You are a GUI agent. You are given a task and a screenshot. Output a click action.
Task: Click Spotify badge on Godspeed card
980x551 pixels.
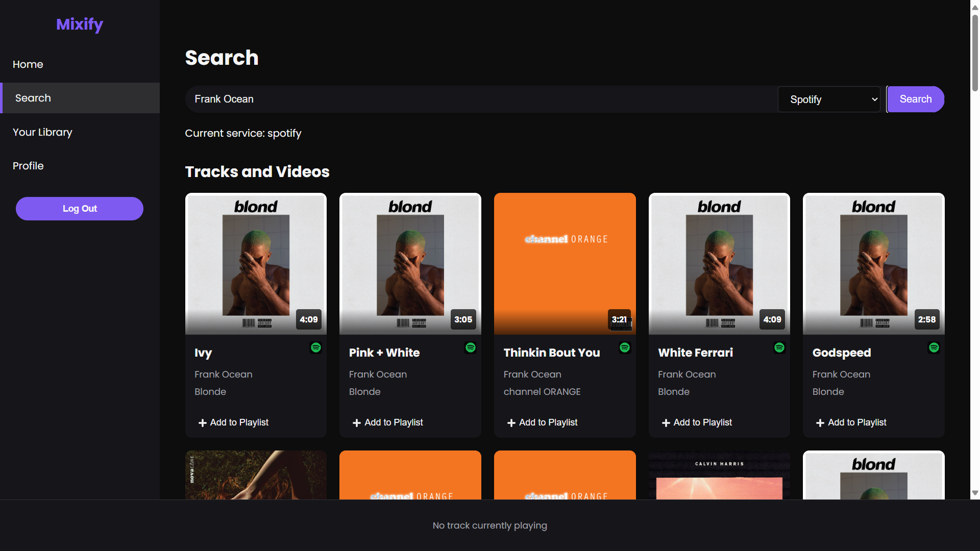tap(934, 347)
